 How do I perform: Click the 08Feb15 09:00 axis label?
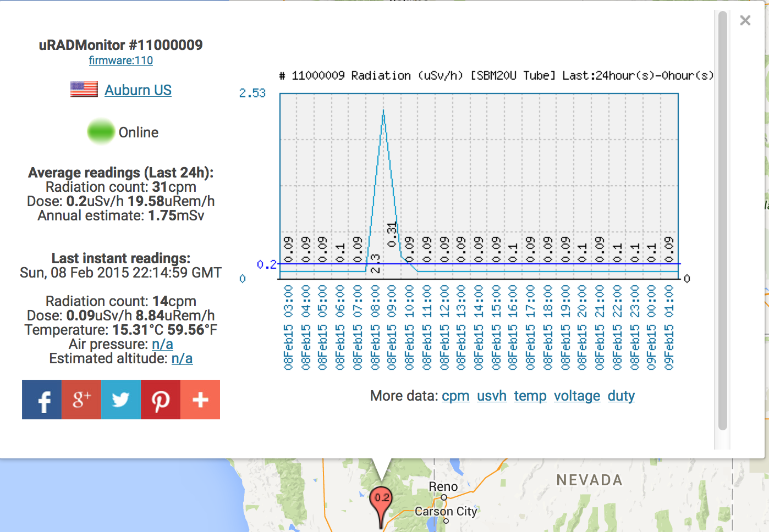[x=392, y=327]
